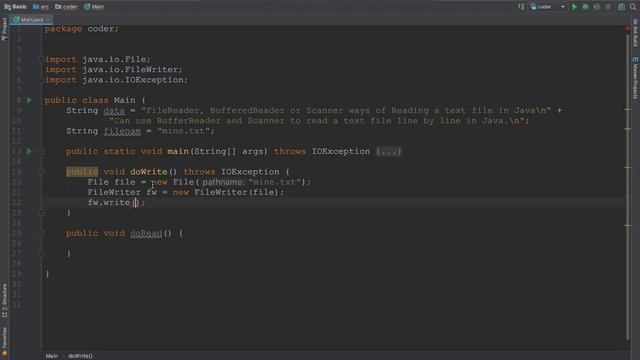Click the Main breadcrumb in bottom bar
This screenshot has width=640, height=360.
(52, 356)
